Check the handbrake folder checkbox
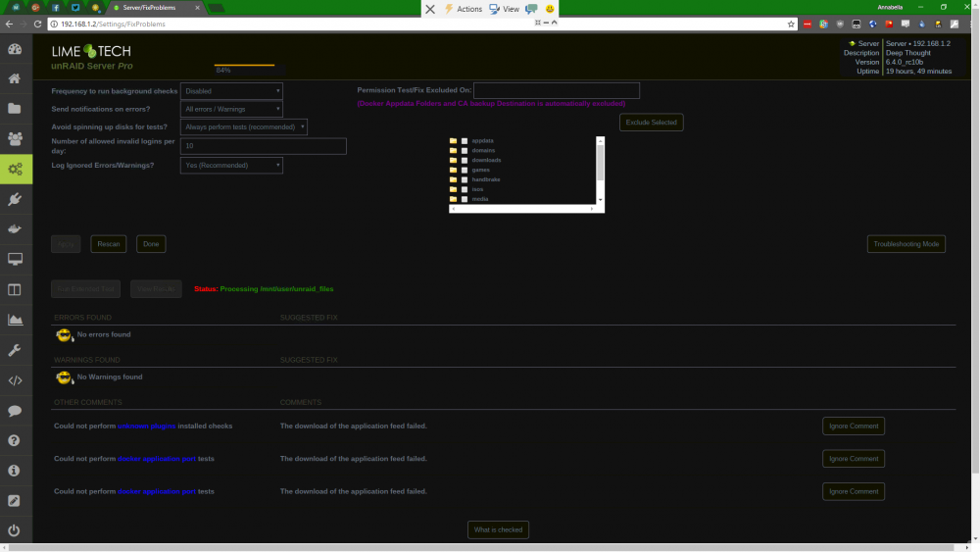 465,180
